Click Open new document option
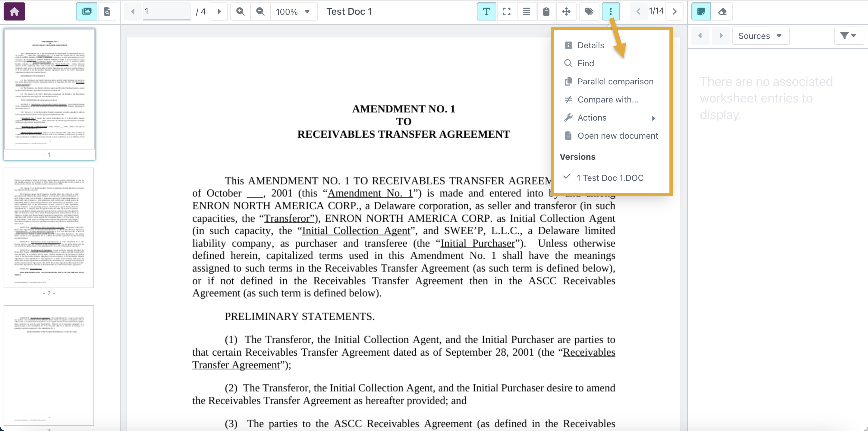This screenshot has width=868, height=431. pyautogui.click(x=617, y=136)
